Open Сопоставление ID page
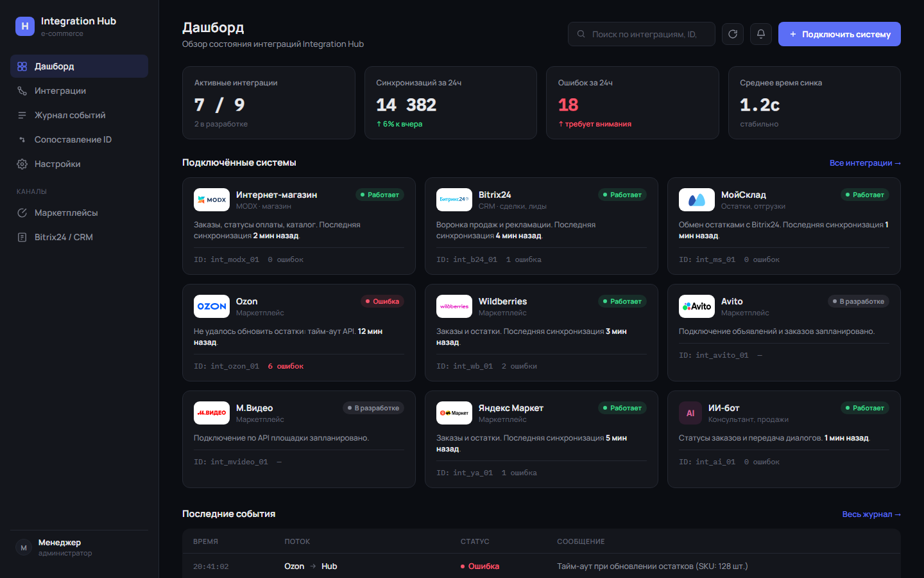The width and height of the screenshot is (924, 578). coord(79,139)
